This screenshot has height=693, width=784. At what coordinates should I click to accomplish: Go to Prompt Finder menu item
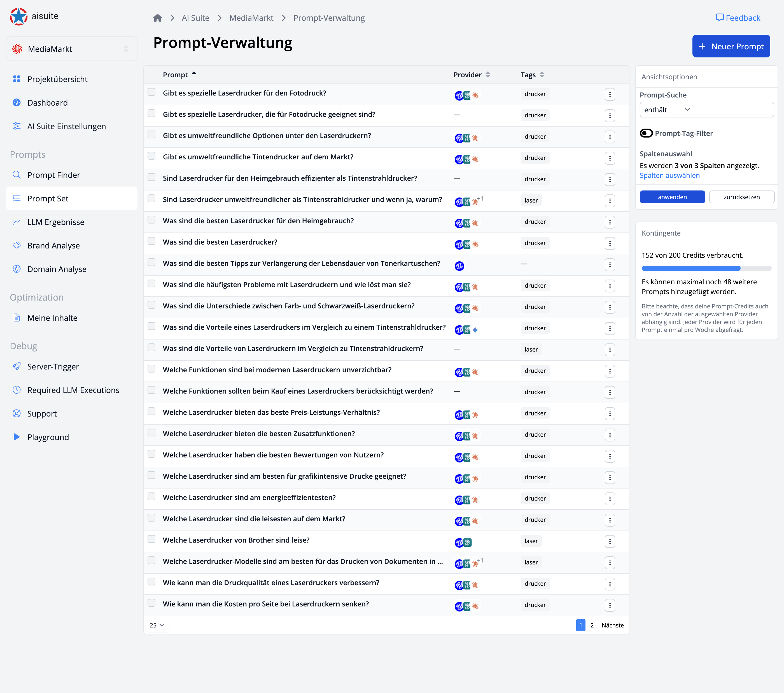point(54,175)
